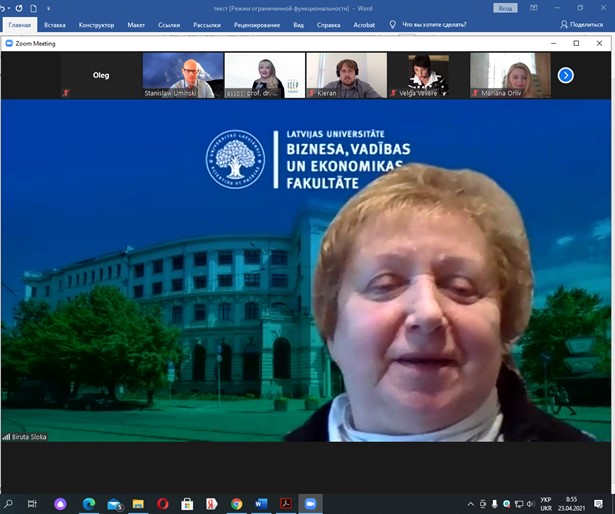Click the Вход sign-in button

click(x=506, y=8)
